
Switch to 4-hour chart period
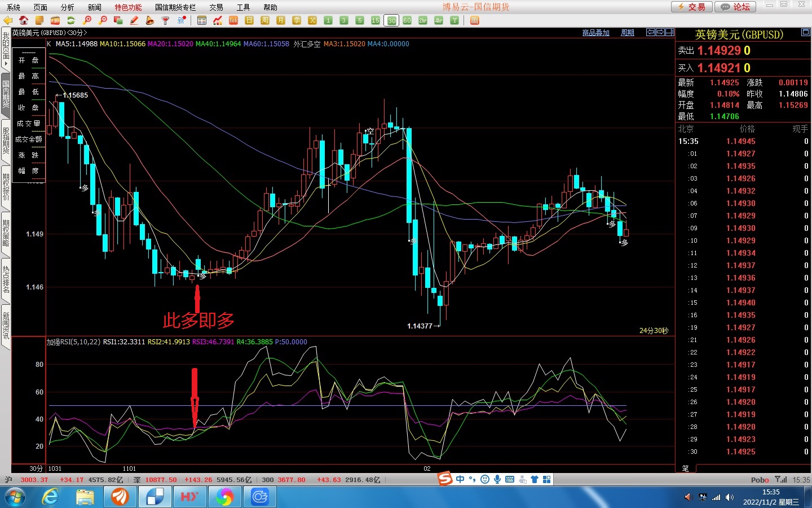coord(439,20)
